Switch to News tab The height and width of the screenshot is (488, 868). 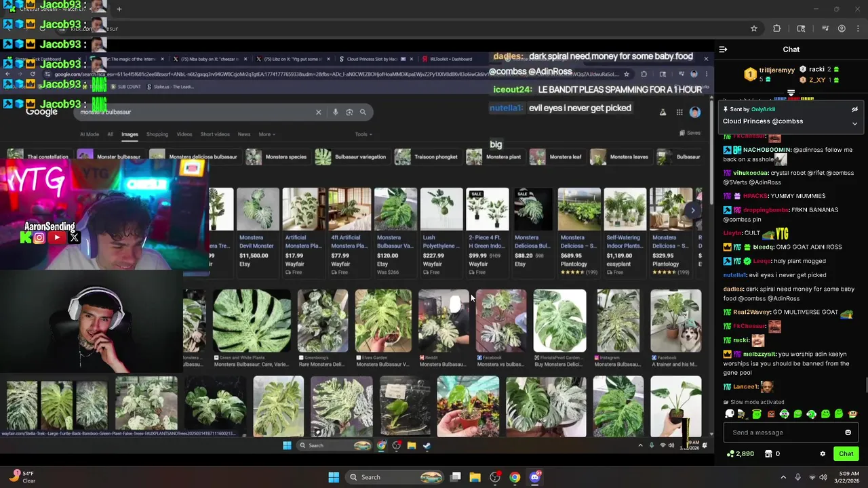(x=244, y=134)
